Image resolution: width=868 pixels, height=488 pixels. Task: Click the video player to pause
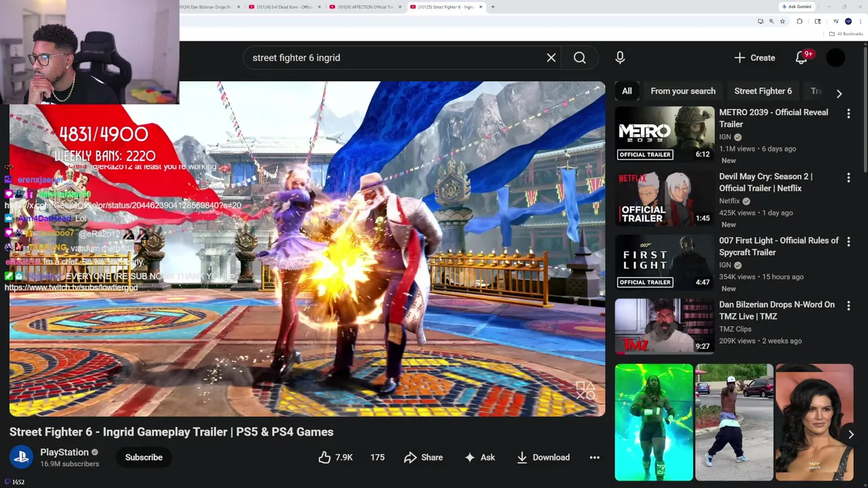pos(307,249)
